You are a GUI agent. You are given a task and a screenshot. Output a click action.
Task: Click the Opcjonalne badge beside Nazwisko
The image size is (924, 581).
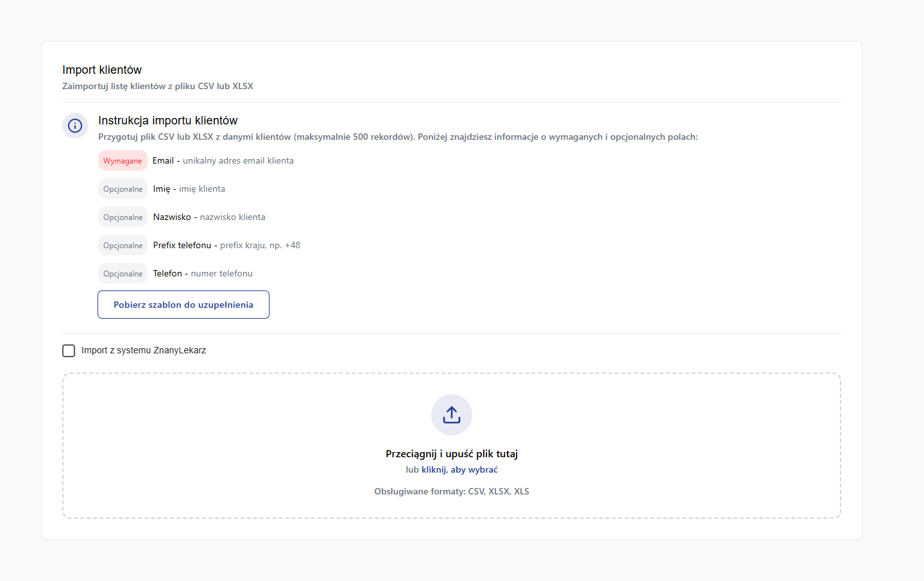pos(123,217)
